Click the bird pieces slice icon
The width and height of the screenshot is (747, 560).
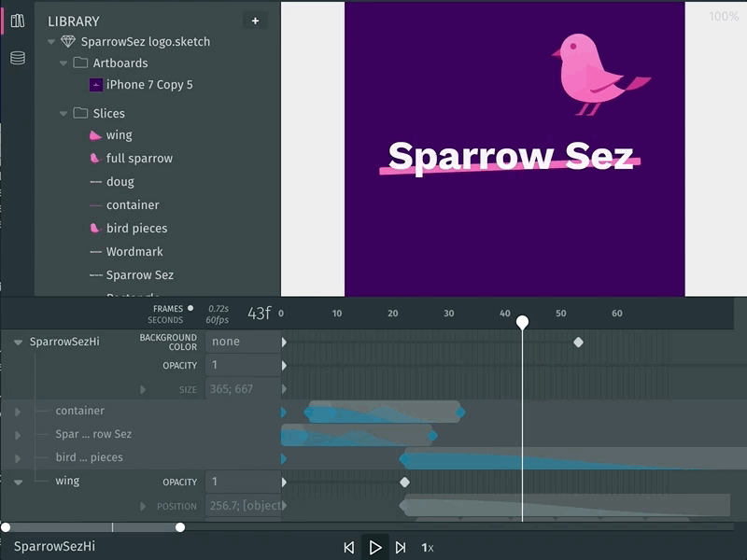click(93, 228)
